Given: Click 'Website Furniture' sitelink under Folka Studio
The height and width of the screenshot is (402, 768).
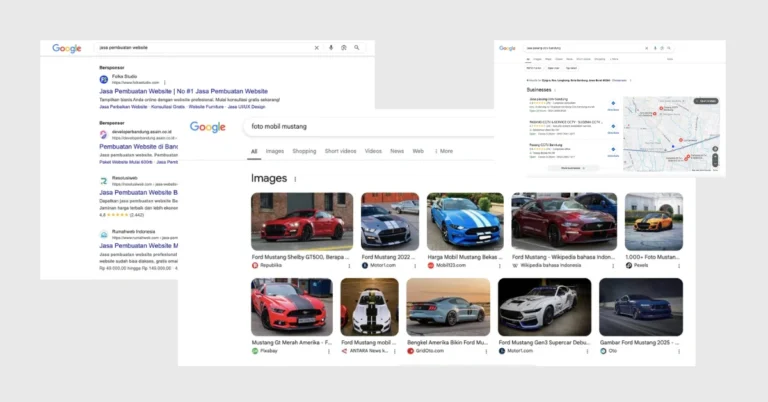Looking at the screenshot, I should click(206, 107).
